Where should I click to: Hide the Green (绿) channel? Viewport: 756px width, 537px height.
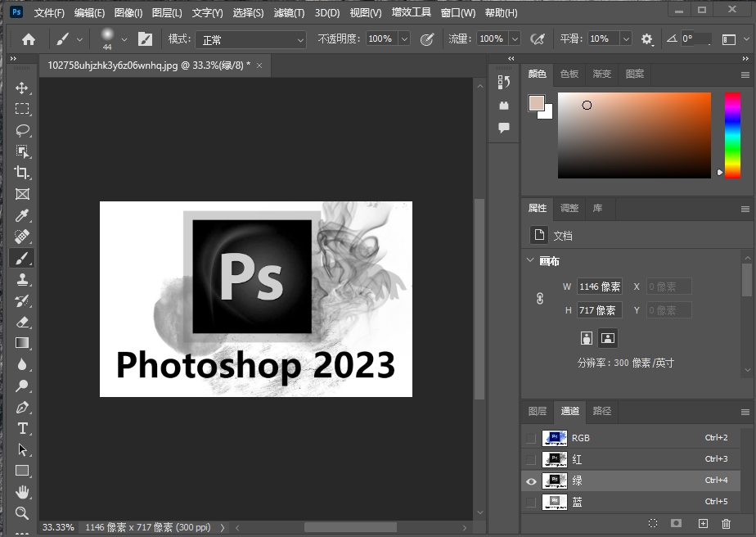tap(531, 481)
